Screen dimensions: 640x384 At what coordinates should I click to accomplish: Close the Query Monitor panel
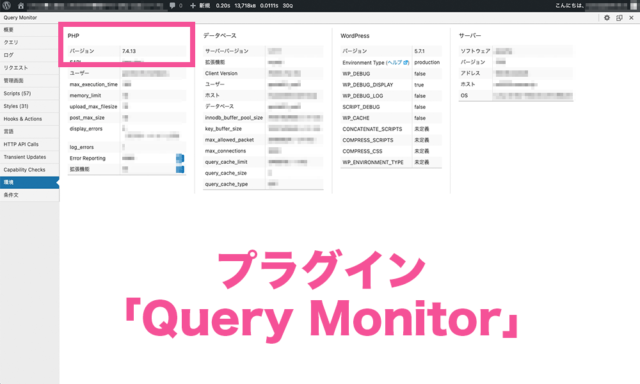coord(631,18)
